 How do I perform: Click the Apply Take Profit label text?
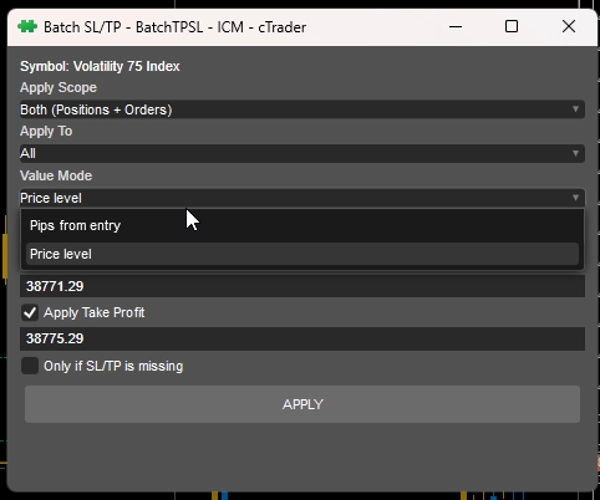(x=94, y=313)
